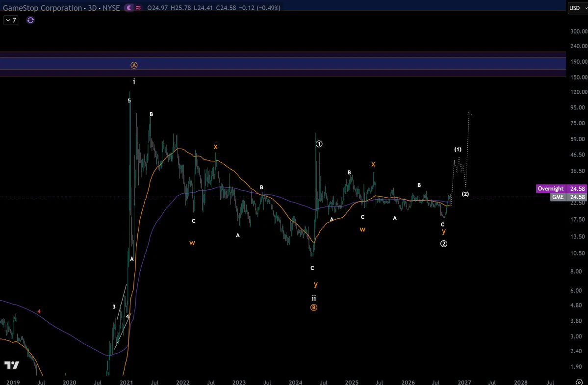Image resolution: width=588 pixels, height=385 pixels.
Task: Click 120.00 on the price axis
Action: click(579, 92)
